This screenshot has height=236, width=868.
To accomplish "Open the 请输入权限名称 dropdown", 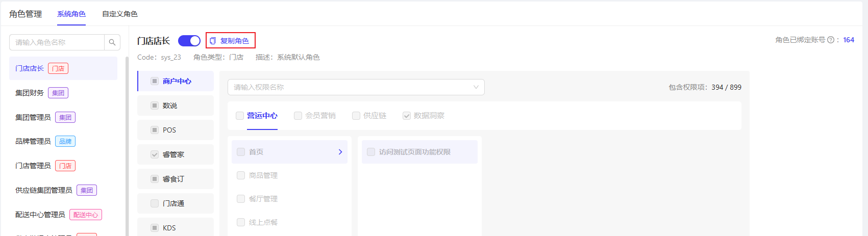I will coord(356,87).
